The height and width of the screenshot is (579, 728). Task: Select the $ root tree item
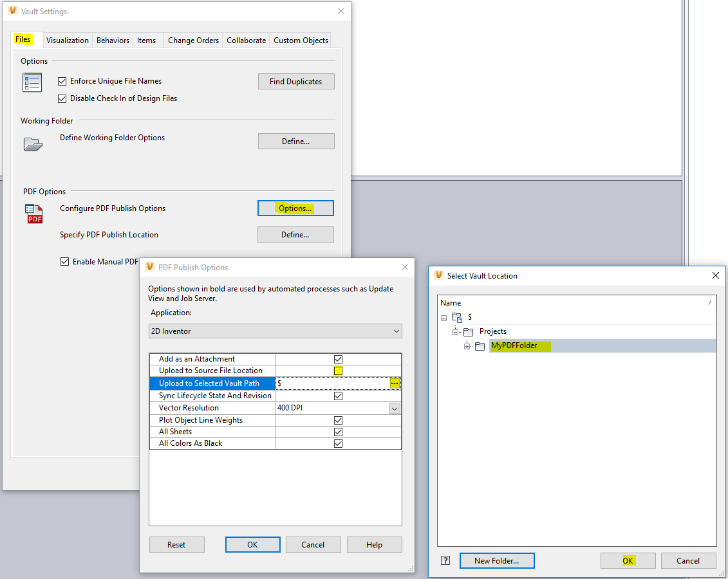[470, 317]
